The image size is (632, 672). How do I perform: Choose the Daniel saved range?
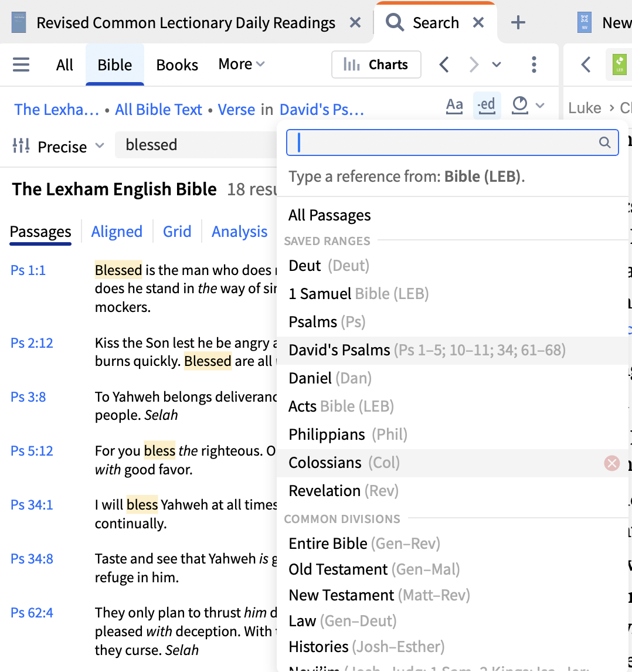[x=453, y=378]
